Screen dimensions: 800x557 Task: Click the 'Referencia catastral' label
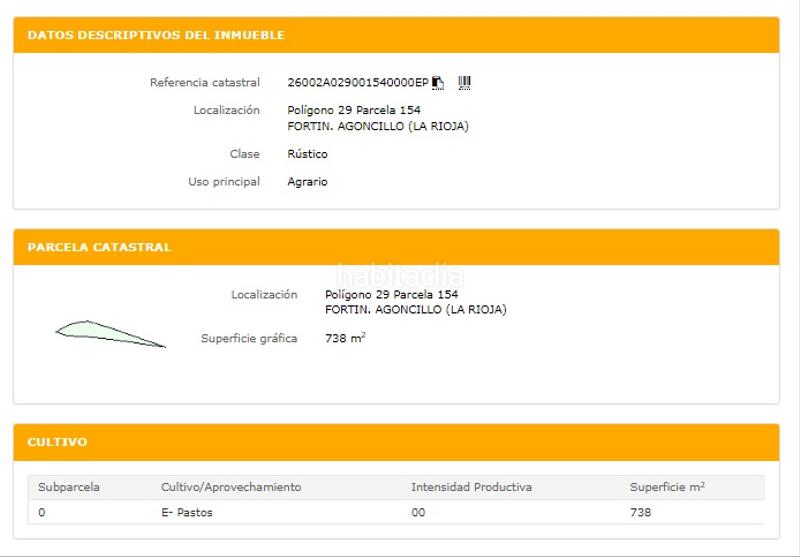pyautogui.click(x=205, y=83)
